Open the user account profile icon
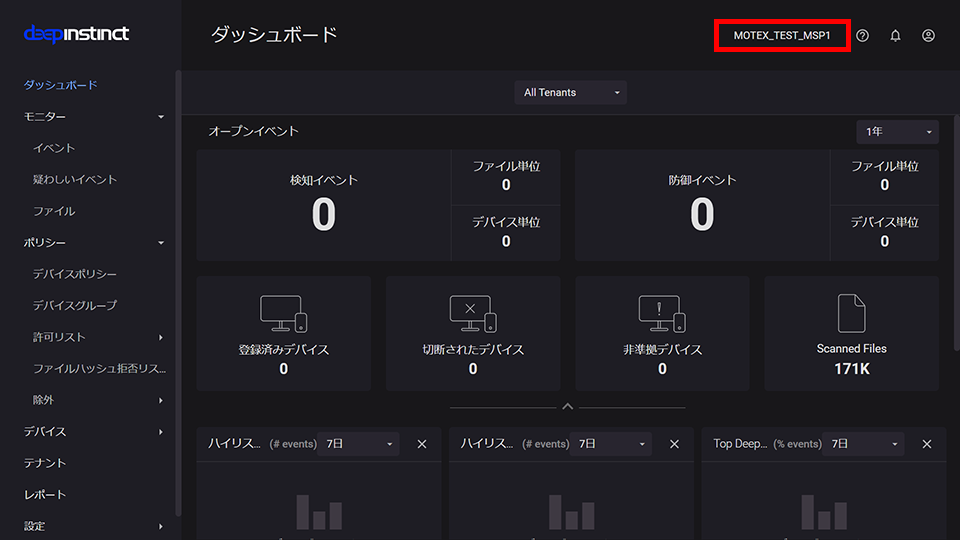960x540 pixels. (x=928, y=36)
